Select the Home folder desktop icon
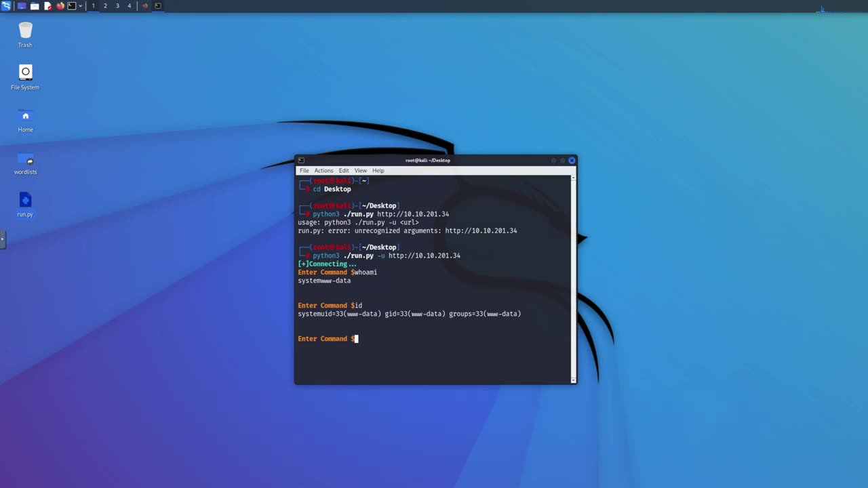Image resolution: width=868 pixels, height=488 pixels. pos(25,120)
